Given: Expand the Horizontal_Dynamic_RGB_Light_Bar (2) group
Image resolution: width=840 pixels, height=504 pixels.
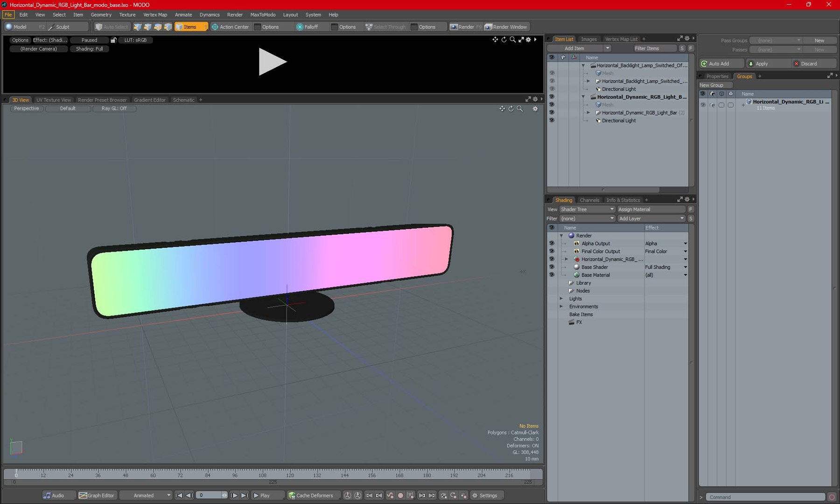Looking at the screenshot, I should 588,112.
